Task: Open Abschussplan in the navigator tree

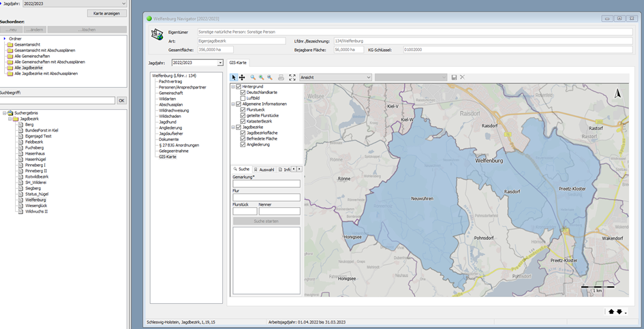Action: [170, 104]
